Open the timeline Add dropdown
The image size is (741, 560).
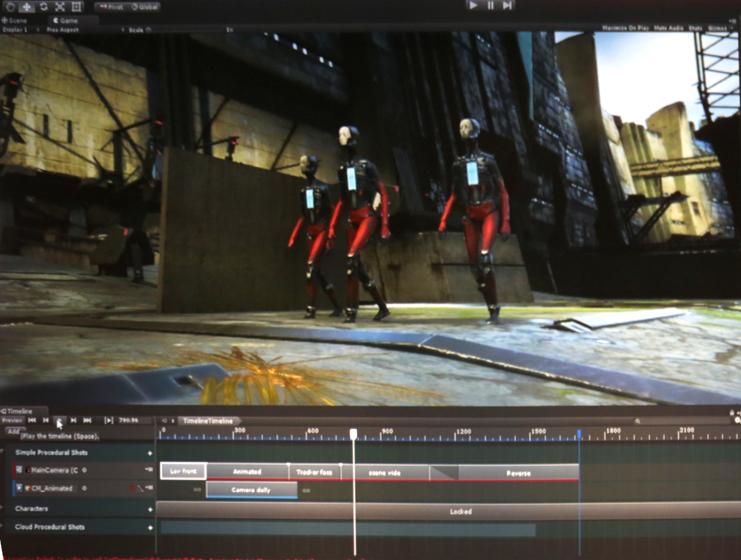(14, 432)
